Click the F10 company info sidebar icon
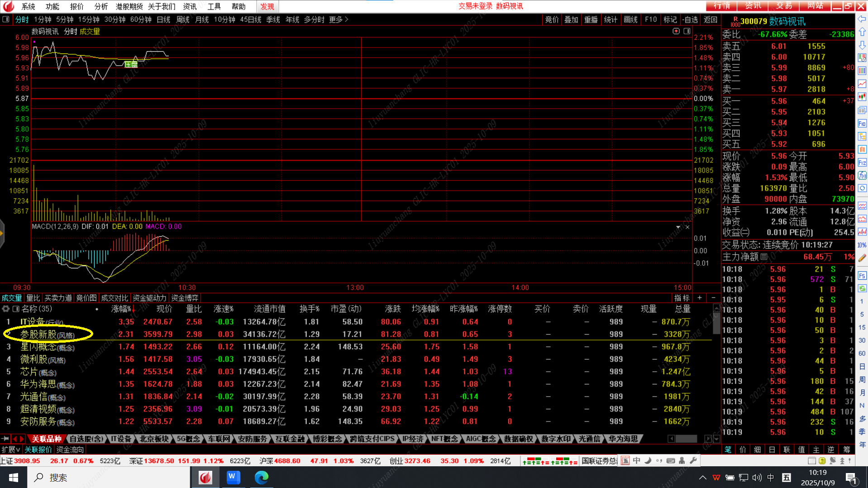 coord(862,123)
